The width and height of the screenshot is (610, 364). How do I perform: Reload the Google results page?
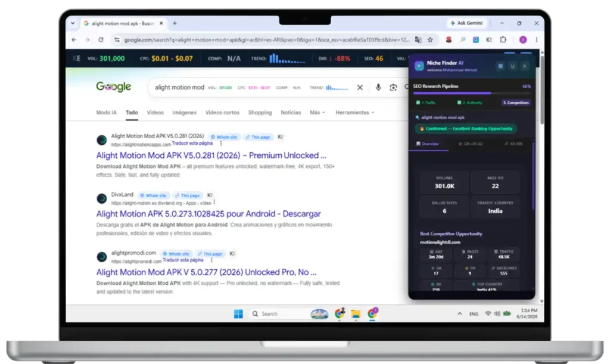coord(101,40)
